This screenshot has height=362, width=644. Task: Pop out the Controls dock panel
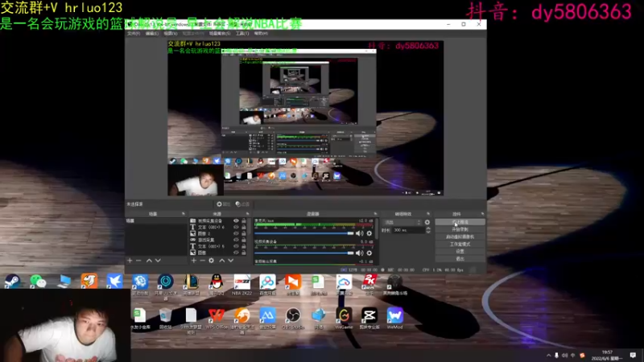[x=482, y=214]
